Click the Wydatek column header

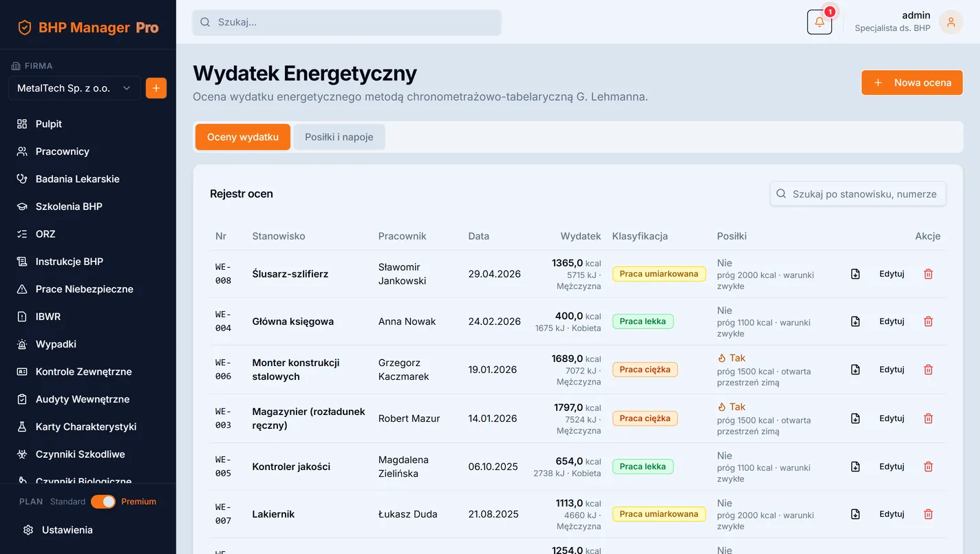[581, 236]
